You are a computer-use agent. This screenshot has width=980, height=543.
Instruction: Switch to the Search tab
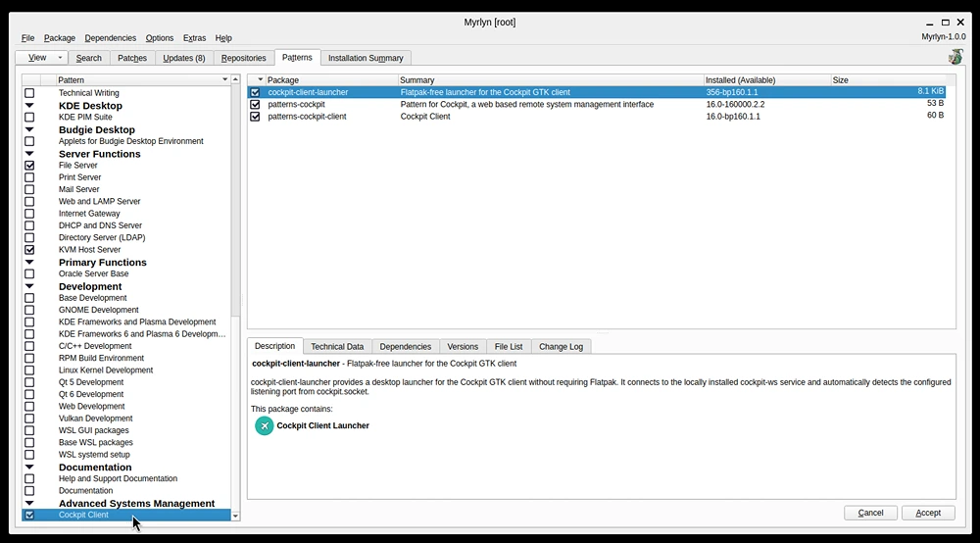point(89,58)
